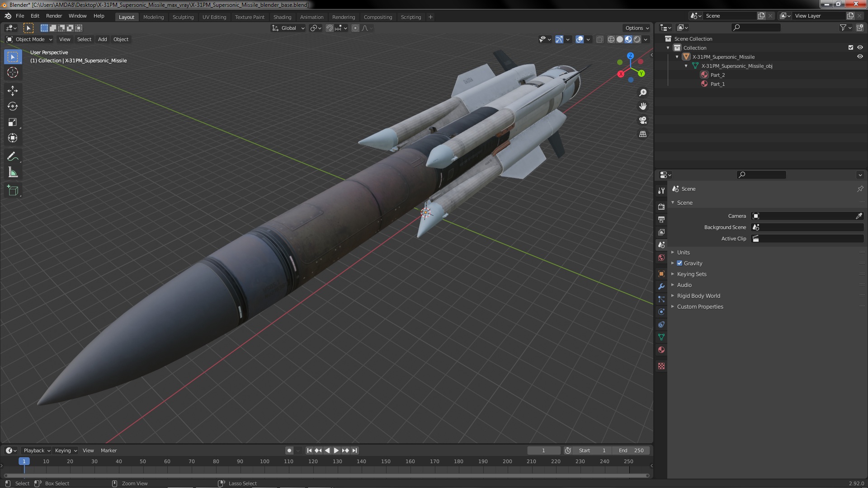Open the World properties tab
Image resolution: width=868 pixels, height=488 pixels.
[x=661, y=258]
